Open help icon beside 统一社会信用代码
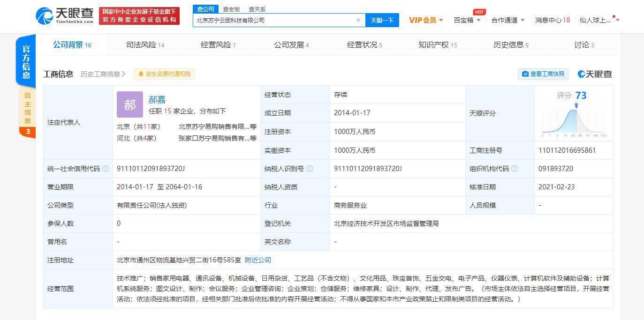The width and height of the screenshot is (644, 320). click(x=106, y=169)
